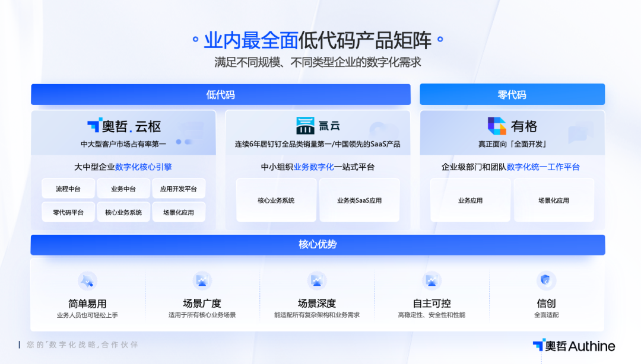Image resolution: width=641 pixels, height=364 pixels.
Task: Select the icon above 自主可控
Action: coord(431,280)
